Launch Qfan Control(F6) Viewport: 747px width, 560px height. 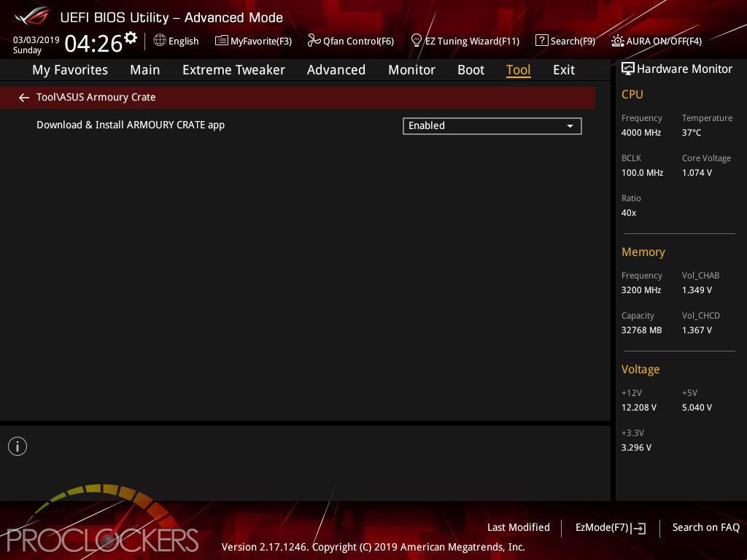tap(358, 41)
